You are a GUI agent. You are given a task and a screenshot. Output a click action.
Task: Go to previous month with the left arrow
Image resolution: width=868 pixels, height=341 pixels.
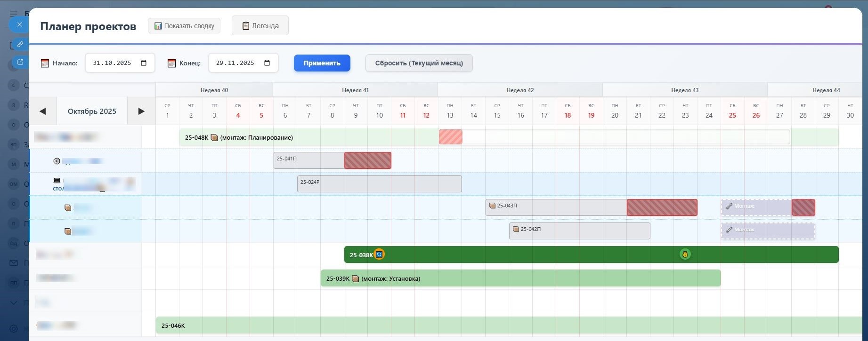[x=43, y=111]
